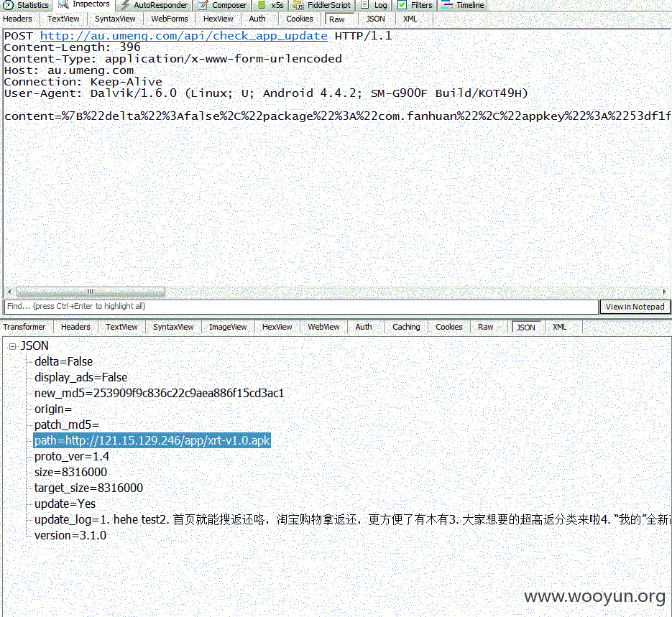
Task: Select the target_size=8316000 tree node
Action: 88,488
